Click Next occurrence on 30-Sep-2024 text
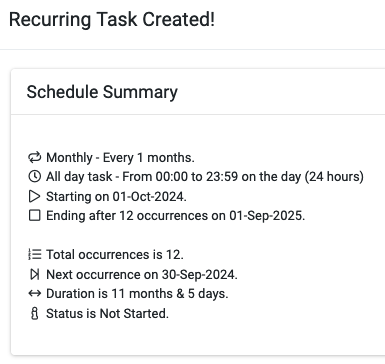The image size is (385, 364). 142,274
